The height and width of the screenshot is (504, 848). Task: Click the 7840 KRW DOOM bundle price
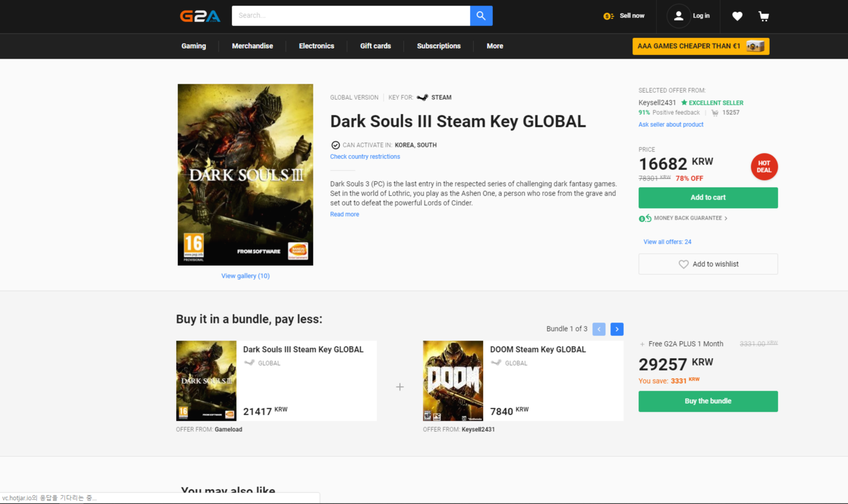point(509,411)
